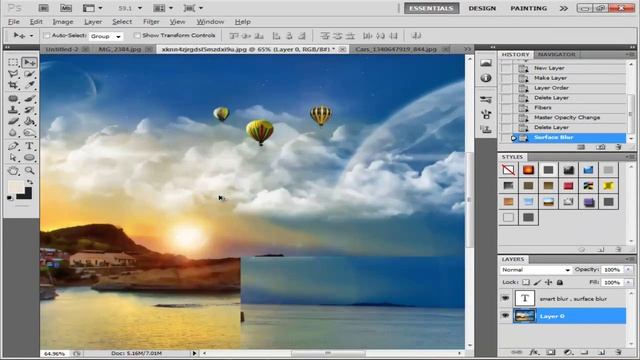Launch Bridge from the application bar
640x360 pixels.
click(44, 8)
